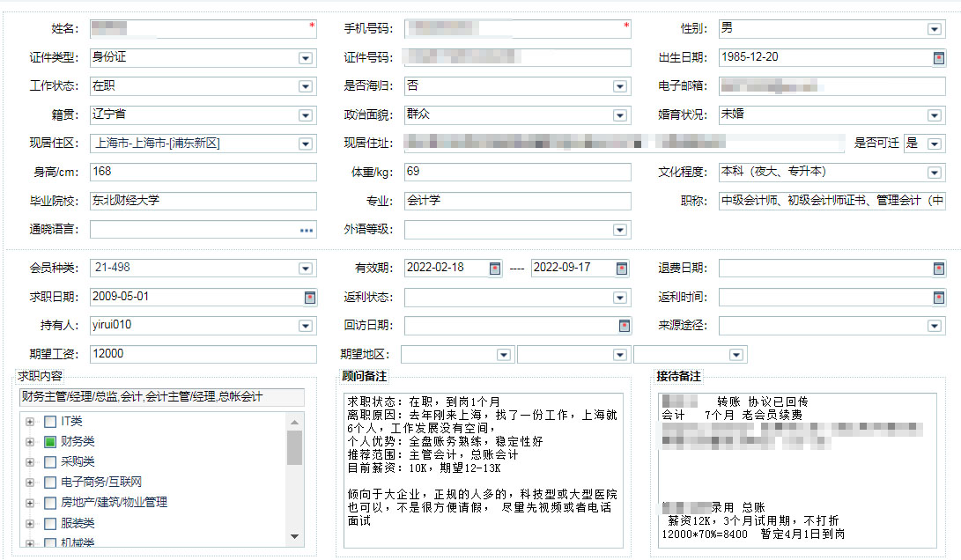Click the 电子邮箱 input field
The image size is (961, 560).
(832, 86)
